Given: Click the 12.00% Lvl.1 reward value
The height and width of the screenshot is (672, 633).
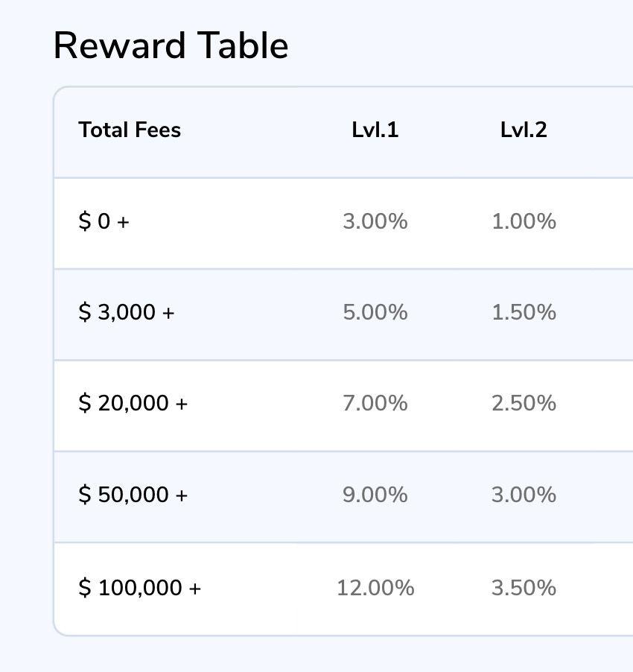Looking at the screenshot, I should (375, 588).
